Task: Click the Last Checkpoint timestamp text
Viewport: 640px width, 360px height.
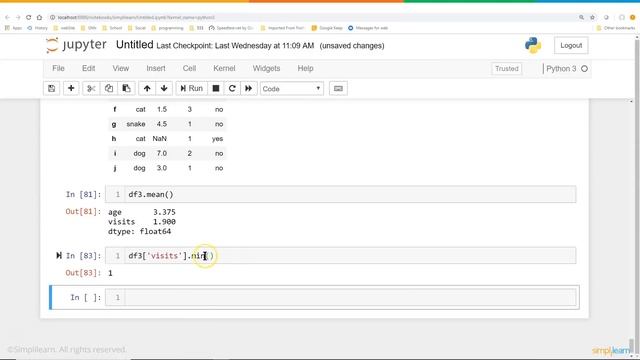Action: tap(235, 46)
